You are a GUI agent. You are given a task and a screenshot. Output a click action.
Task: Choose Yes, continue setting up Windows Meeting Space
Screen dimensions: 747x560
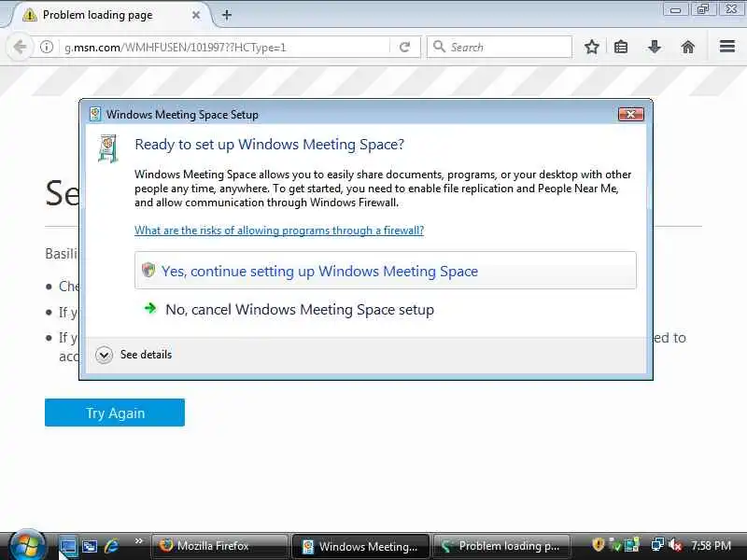pos(386,271)
